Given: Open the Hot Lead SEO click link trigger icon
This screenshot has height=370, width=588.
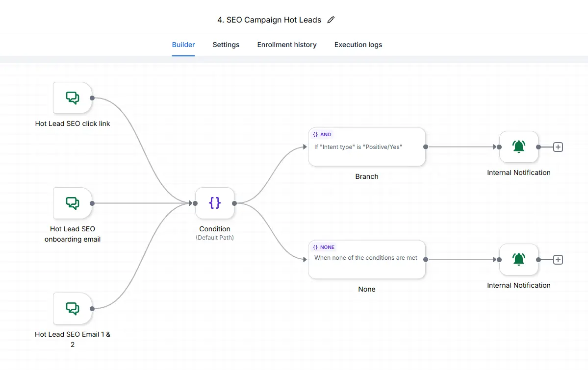Looking at the screenshot, I should click(73, 98).
